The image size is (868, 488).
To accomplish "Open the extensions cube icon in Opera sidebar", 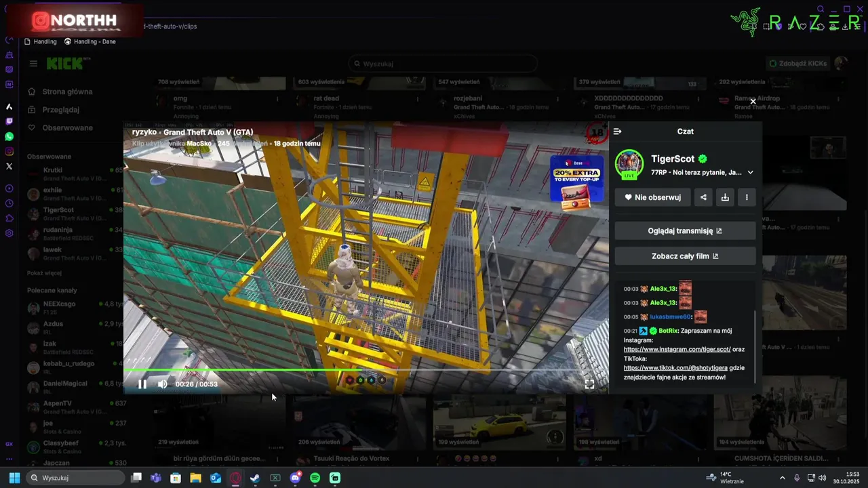I will 9,218.
